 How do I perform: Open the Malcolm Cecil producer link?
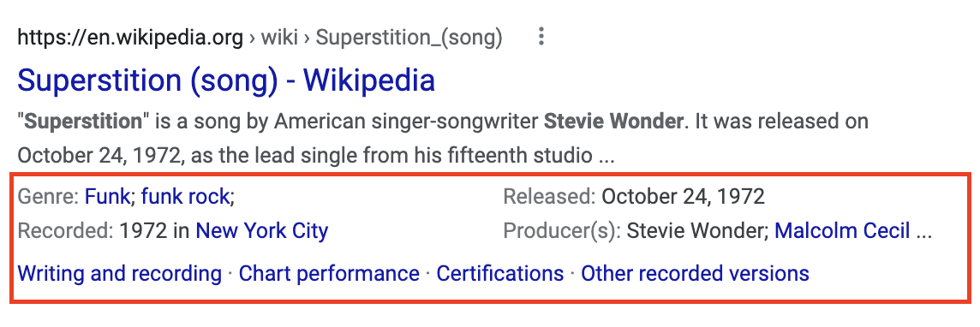pyautogui.click(x=842, y=231)
